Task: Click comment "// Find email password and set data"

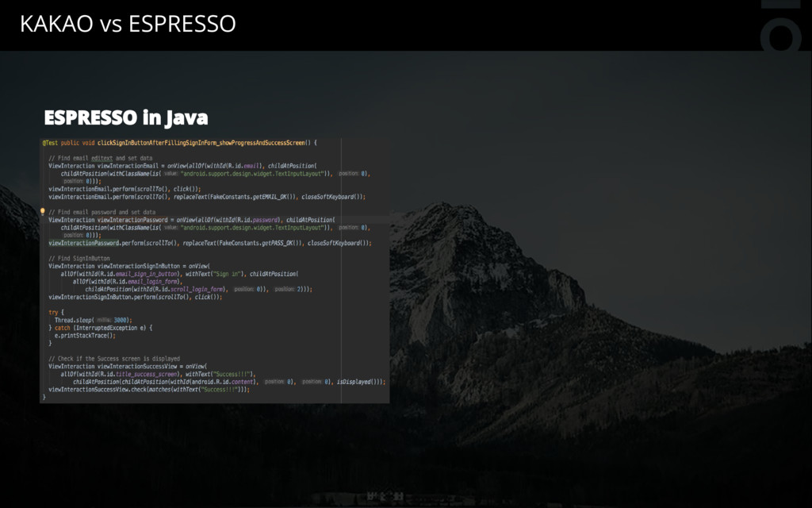Action: pyautogui.click(x=102, y=212)
